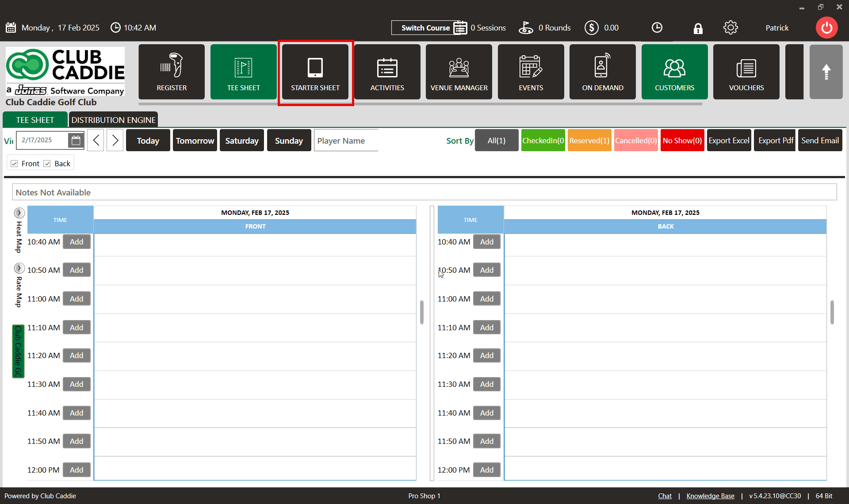Screen dimensions: 849x504
Task: Click the clock icon beside 10:42 AM
Action: pos(115,28)
